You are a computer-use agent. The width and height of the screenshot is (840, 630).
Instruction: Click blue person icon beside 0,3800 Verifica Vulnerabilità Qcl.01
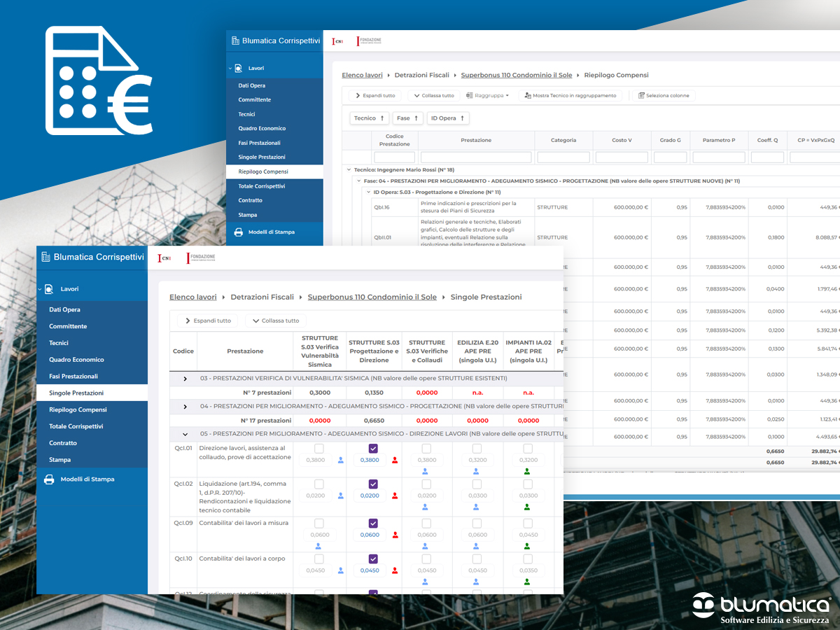point(341,460)
